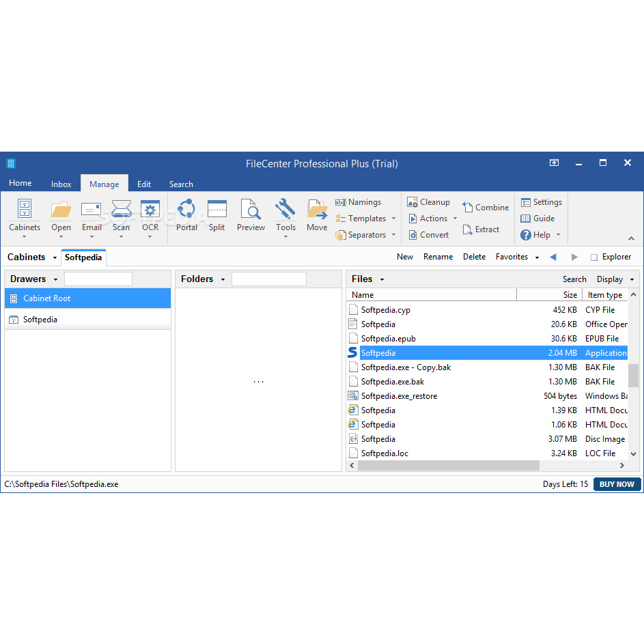
Task: Go forward with the right navigation arrow
Action: 574,257
